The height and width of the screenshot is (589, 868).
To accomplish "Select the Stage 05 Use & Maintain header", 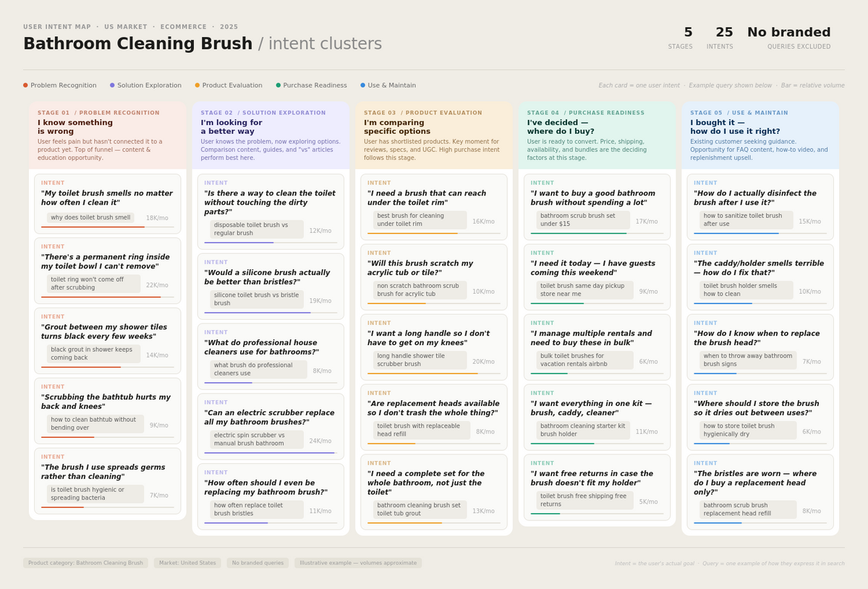I will point(760,135).
